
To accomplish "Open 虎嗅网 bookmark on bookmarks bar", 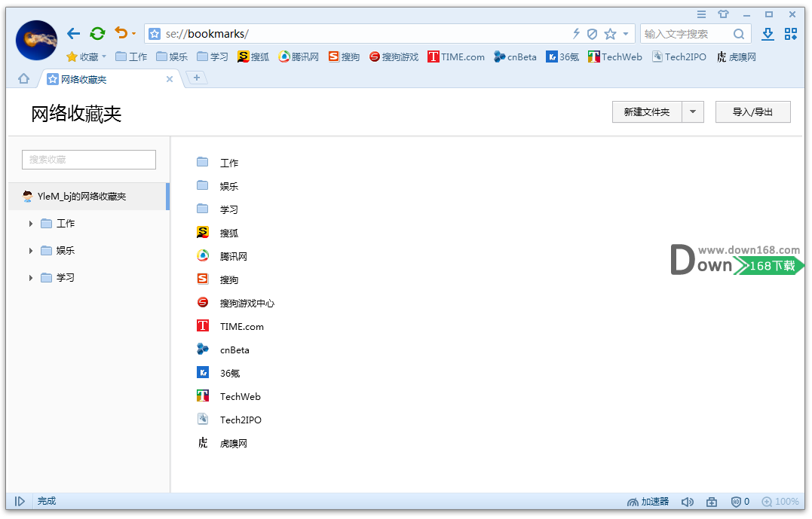I will (737, 57).
